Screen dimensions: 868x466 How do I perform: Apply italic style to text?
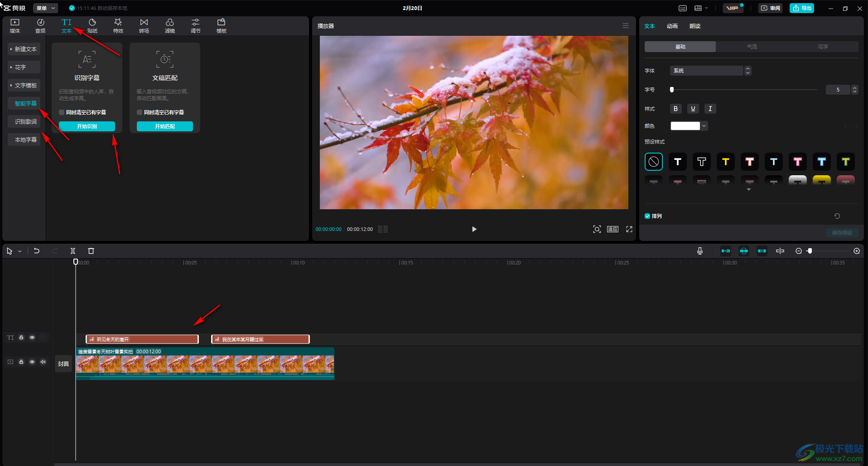[710, 109]
